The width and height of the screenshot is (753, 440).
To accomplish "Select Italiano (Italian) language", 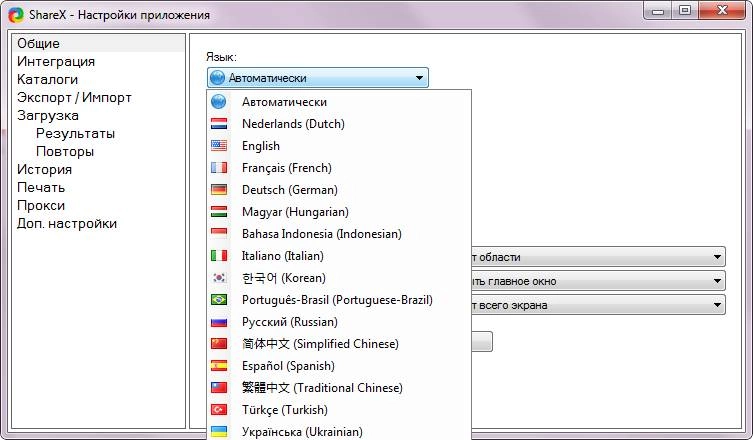I will [339, 256].
